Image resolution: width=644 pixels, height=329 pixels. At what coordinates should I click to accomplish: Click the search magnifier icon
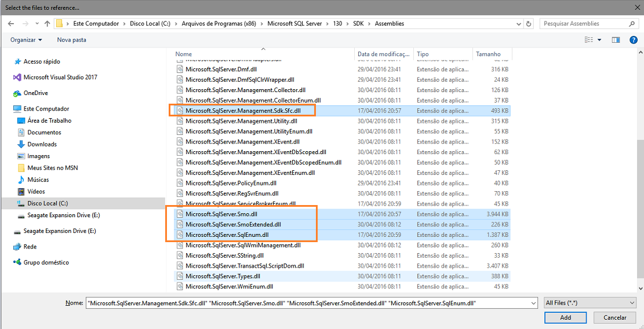click(631, 24)
